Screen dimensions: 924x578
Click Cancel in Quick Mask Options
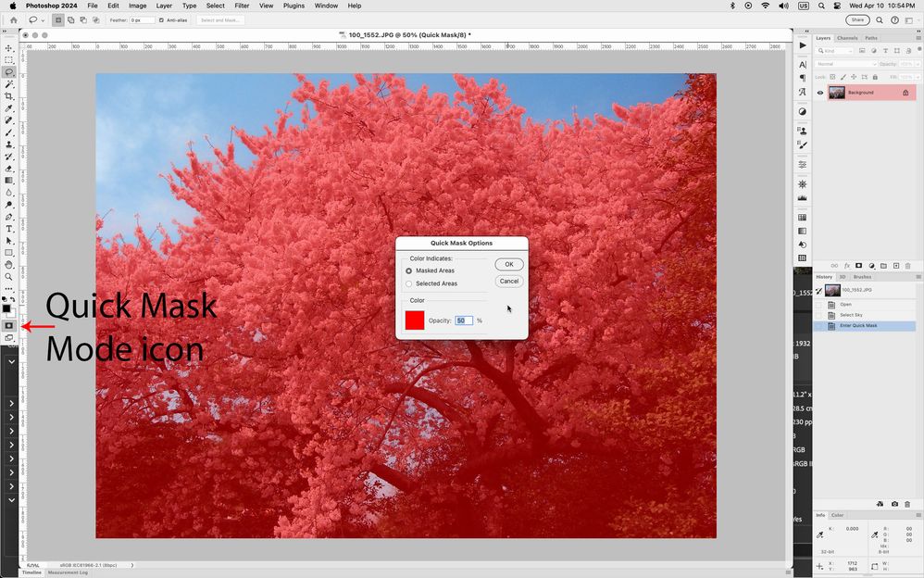508,281
